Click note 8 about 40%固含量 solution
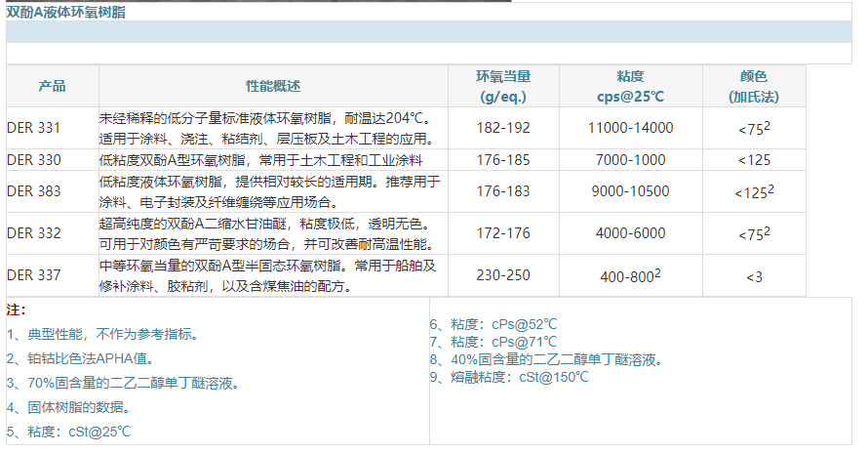This screenshot has height=454, width=868. [547, 359]
